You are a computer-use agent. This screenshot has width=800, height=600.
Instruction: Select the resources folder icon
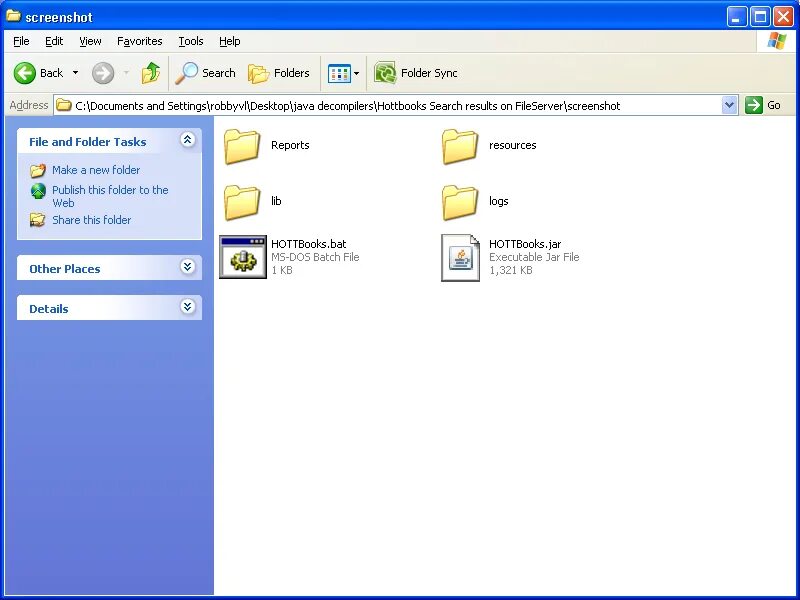(x=460, y=146)
